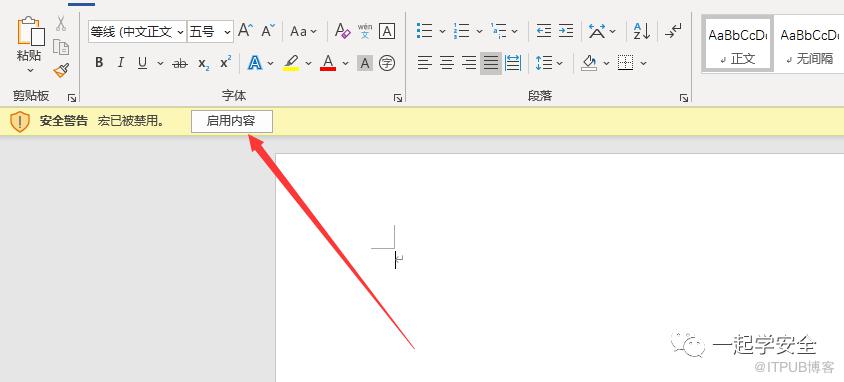Click the Clear Formatting eraser icon

pos(342,31)
